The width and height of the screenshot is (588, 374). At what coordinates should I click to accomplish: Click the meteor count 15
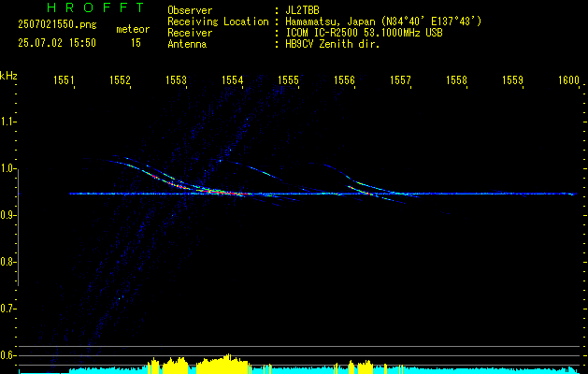(x=136, y=43)
